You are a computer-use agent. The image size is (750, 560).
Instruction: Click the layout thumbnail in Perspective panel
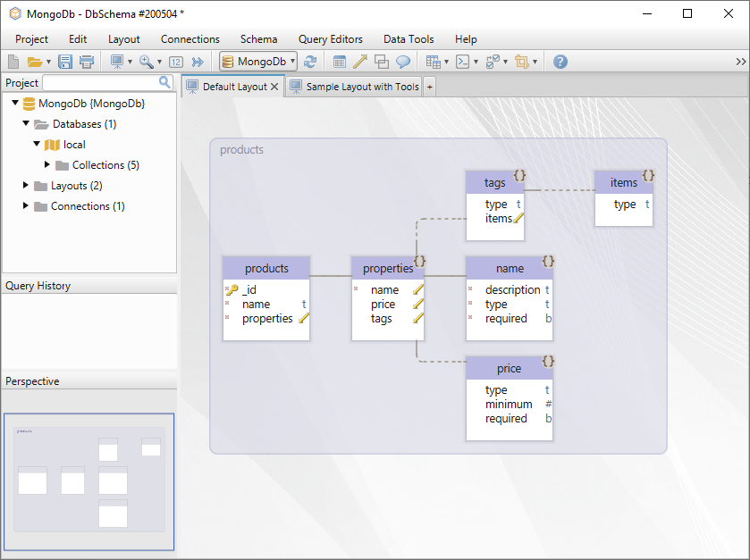click(88, 482)
